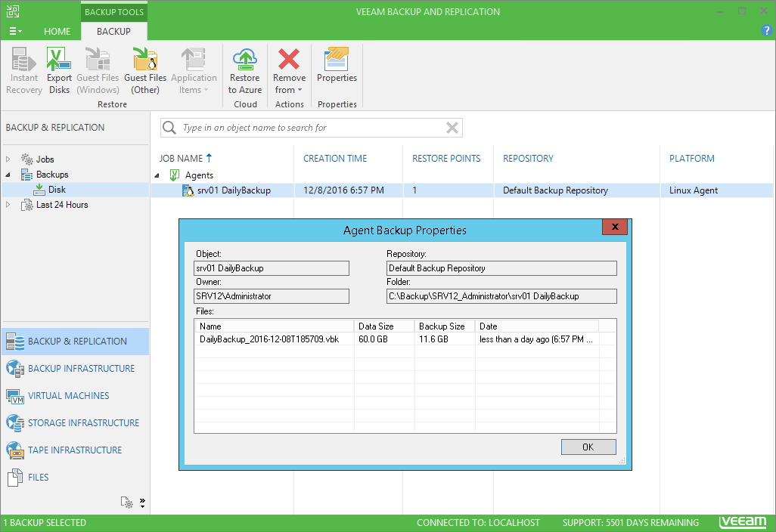This screenshot has width=776, height=532.
Task: Click Linux Agent platform cell
Action: 694,190
